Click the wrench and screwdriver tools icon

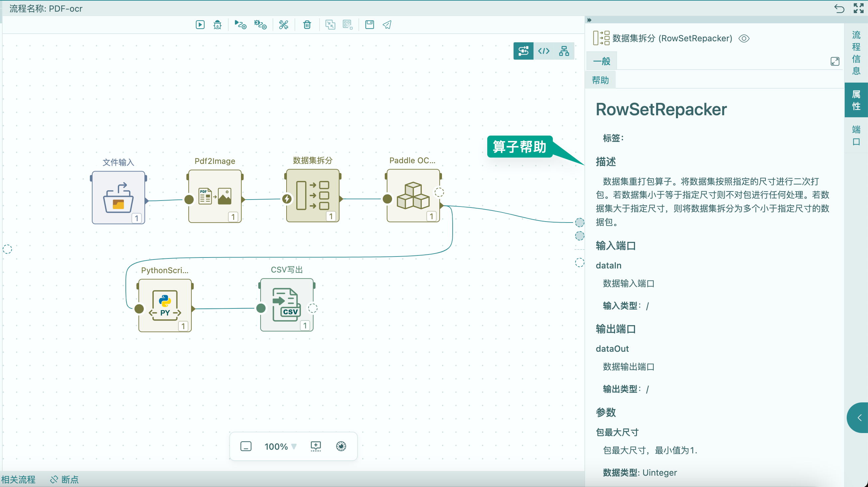(x=283, y=25)
